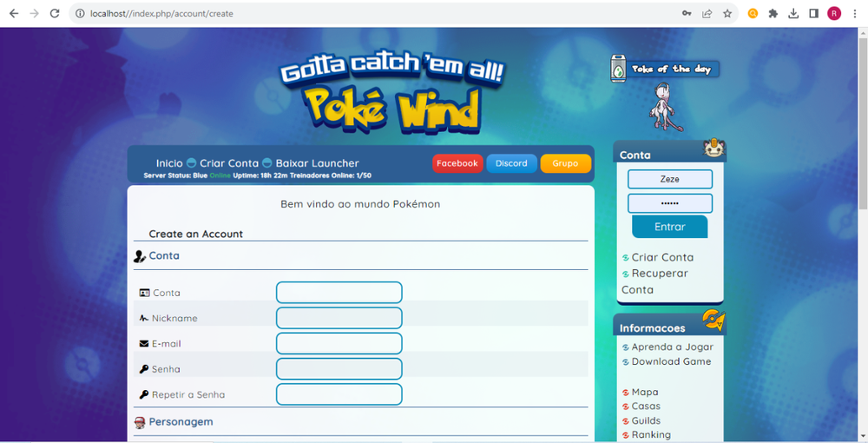
Task: Open the Inicio menu item
Action: click(x=169, y=163)
